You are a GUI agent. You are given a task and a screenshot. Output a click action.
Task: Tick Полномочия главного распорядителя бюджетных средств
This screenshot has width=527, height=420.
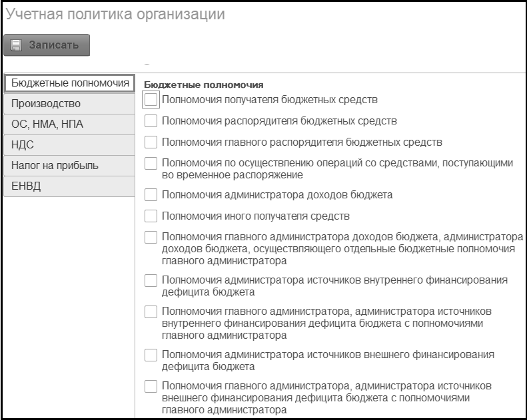pyautogui.click(x=151, y=142)
